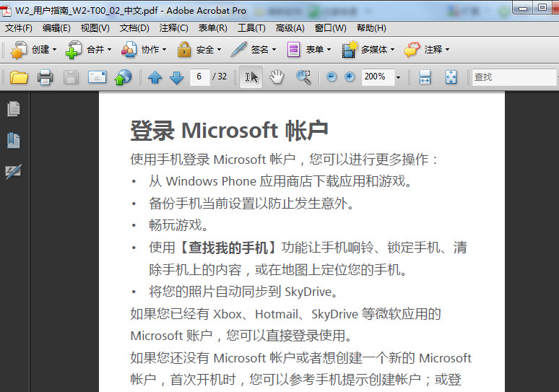Open the 表单(R) menu
This screenshot has height=392, width=559.
(x=213, y=28)
